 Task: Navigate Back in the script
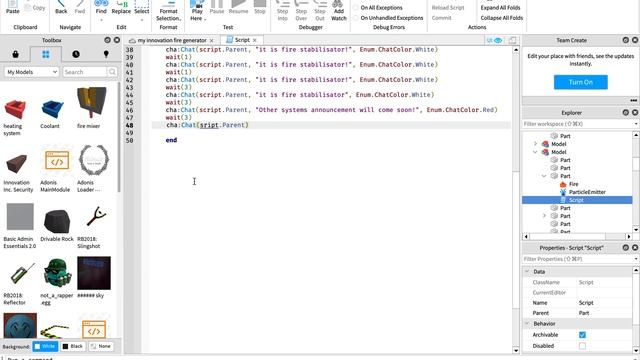[x=61, y=7]
